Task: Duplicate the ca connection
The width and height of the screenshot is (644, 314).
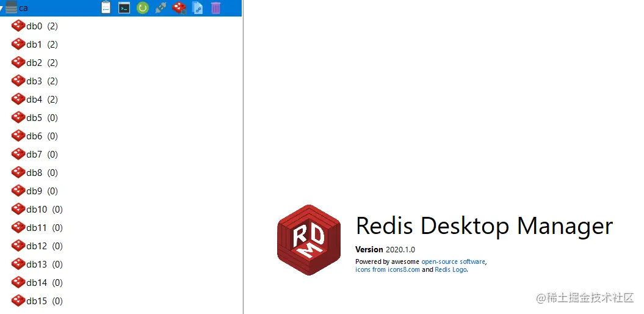Action: point(198,7)
